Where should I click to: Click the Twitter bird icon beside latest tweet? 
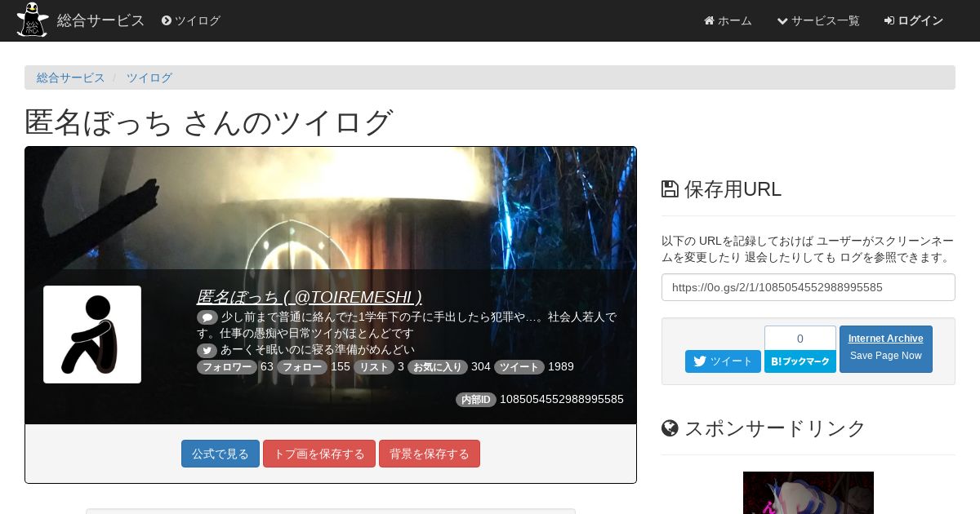pyautogui.click(x=207, y=350)
